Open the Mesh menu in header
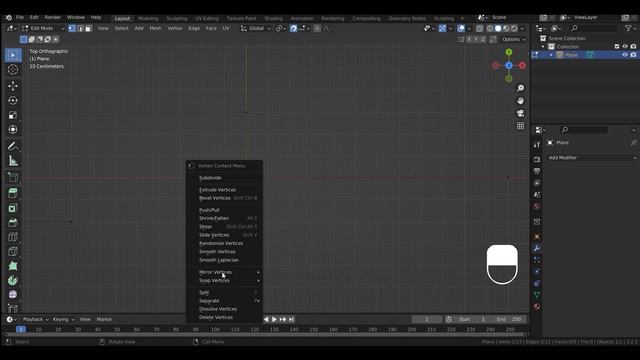 point(155,28)
